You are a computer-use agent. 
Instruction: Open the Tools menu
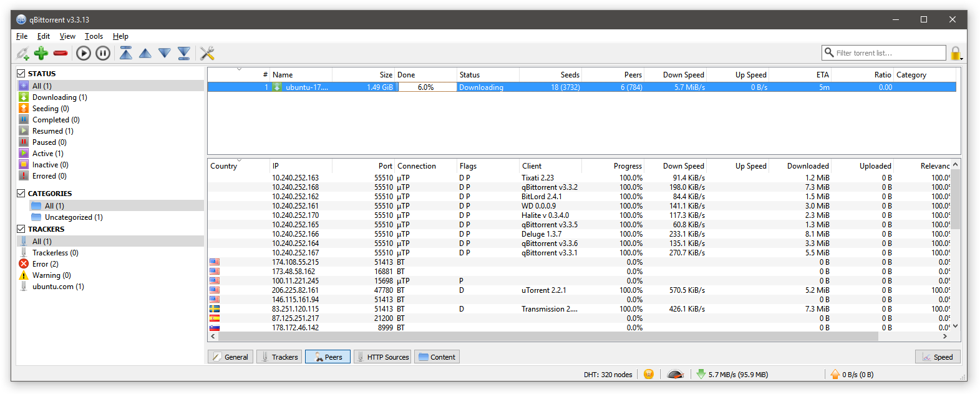pos(94,36)
